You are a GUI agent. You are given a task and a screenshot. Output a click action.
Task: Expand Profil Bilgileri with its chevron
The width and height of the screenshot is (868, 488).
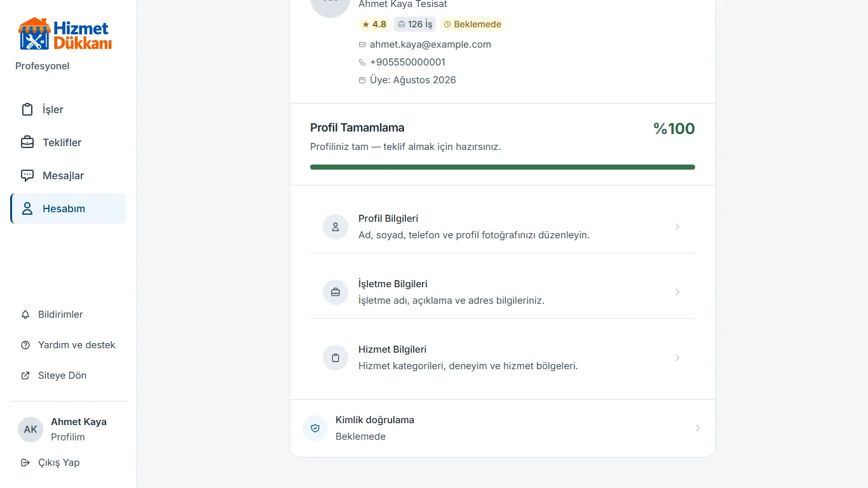click(677, 227)
